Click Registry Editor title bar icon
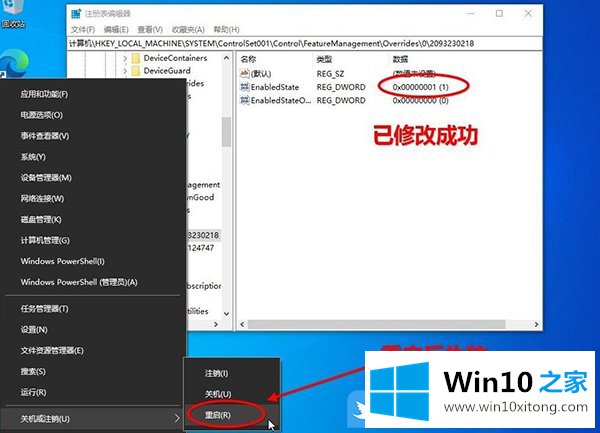This screenshot has height=433, width=600. (76, 13)
